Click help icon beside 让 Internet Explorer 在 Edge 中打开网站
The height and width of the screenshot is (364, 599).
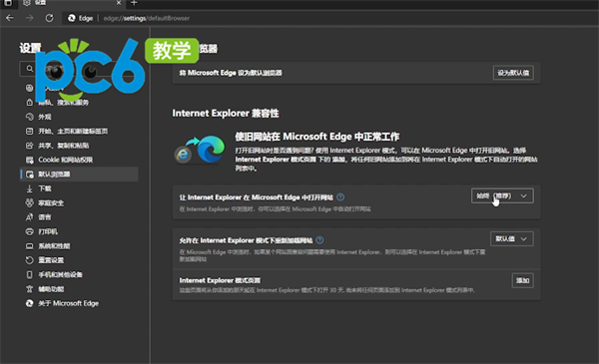340,196
